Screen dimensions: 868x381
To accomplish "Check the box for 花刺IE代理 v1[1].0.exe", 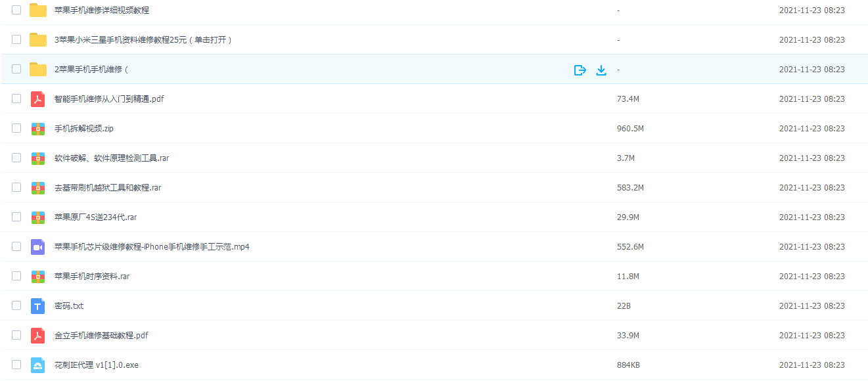I will [16, 365].
